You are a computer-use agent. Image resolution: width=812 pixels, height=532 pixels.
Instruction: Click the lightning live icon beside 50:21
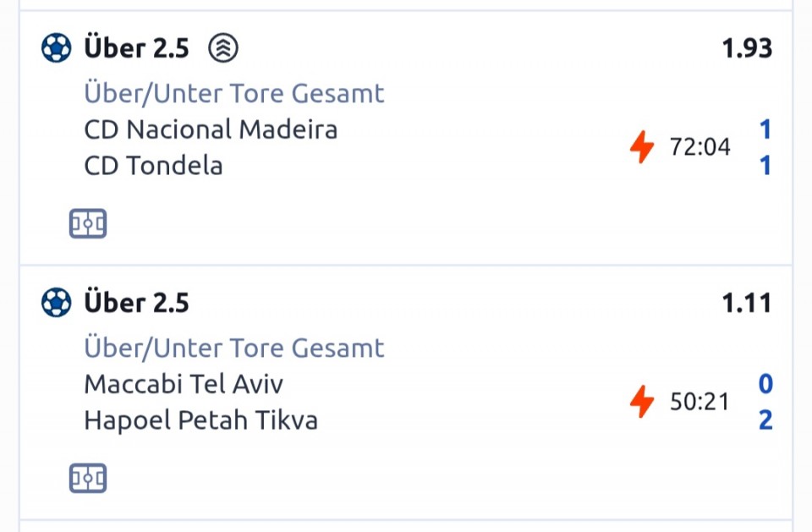click(642, 402)
